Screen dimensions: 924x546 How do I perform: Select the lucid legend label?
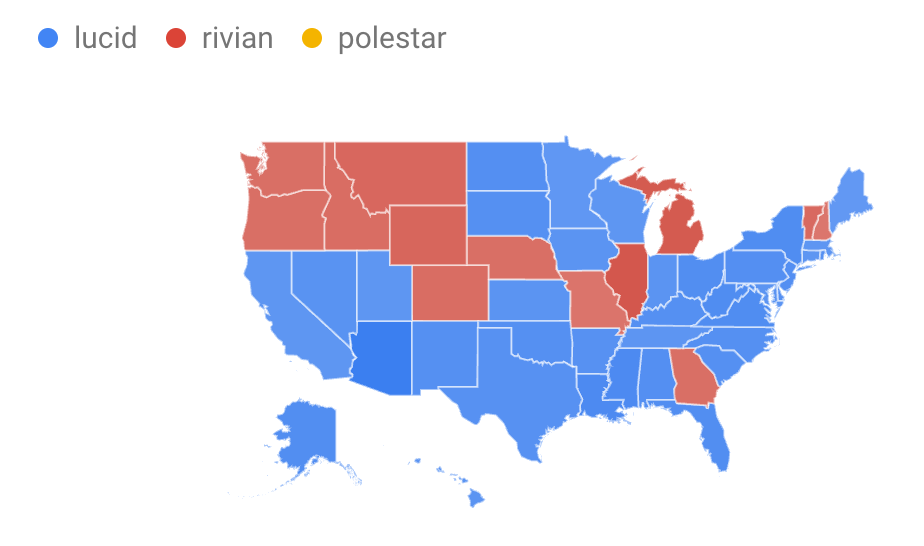[105, 38]
